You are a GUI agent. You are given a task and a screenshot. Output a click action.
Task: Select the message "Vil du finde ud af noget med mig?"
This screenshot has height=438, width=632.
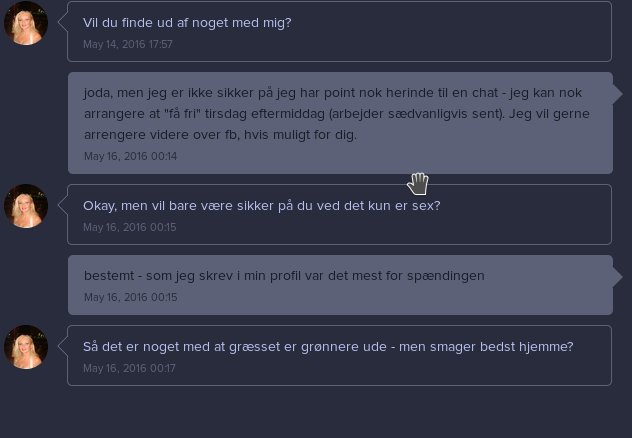point(187,23)
